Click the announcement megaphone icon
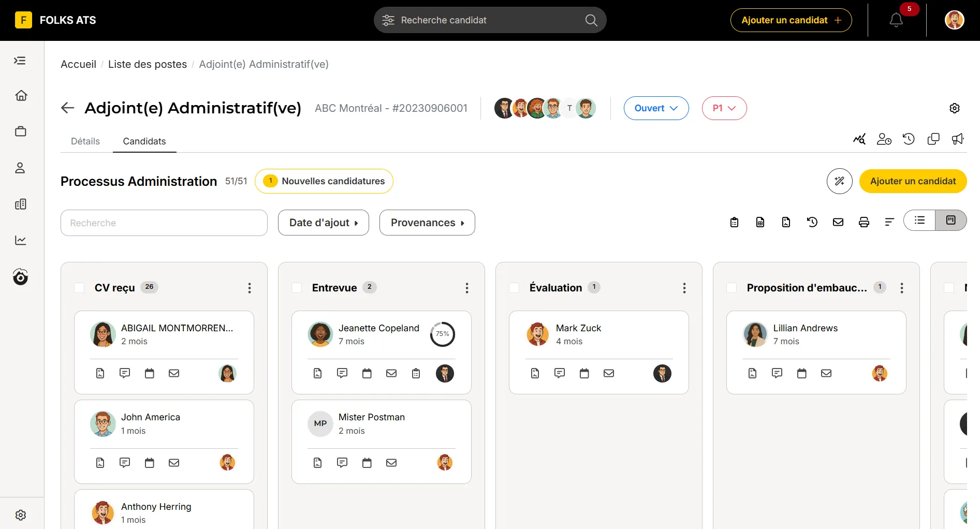Screen dimensions: 980x529 click(x=958, y=139)
